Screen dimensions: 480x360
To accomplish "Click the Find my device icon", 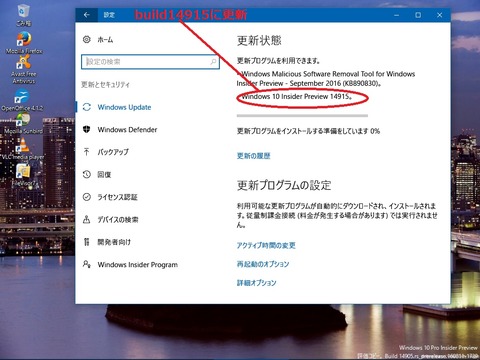I will [x=87, y=219].
